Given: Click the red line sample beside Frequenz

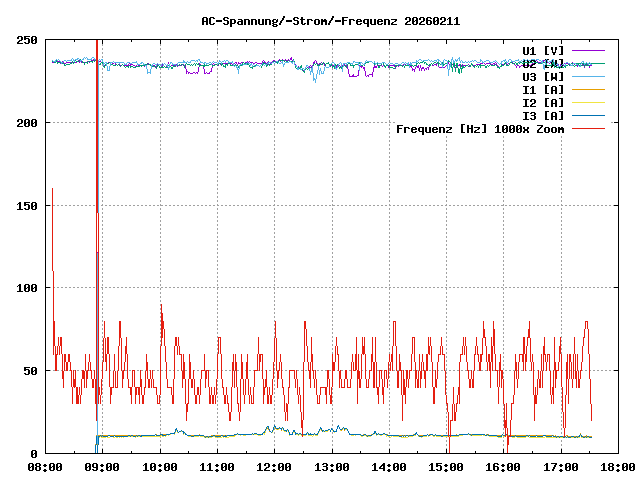Looking at the screenshot, I should (x=588, y=128).
